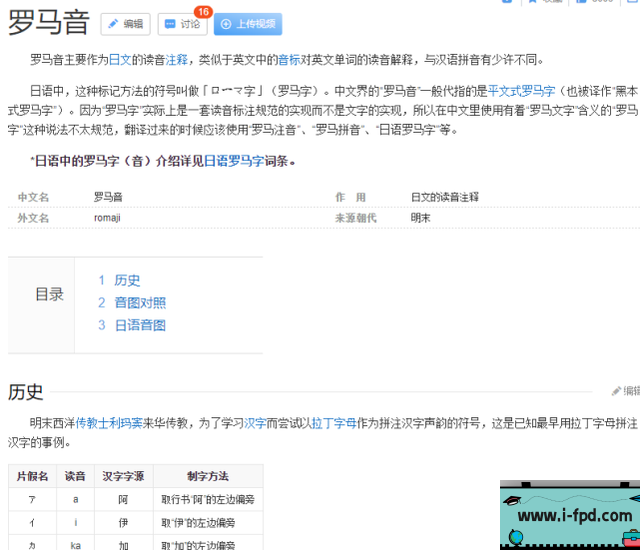640x550 pixels.
Task: Click the 日文的读音注释 value
Action: pyautogui.click(x=444, y=197)
